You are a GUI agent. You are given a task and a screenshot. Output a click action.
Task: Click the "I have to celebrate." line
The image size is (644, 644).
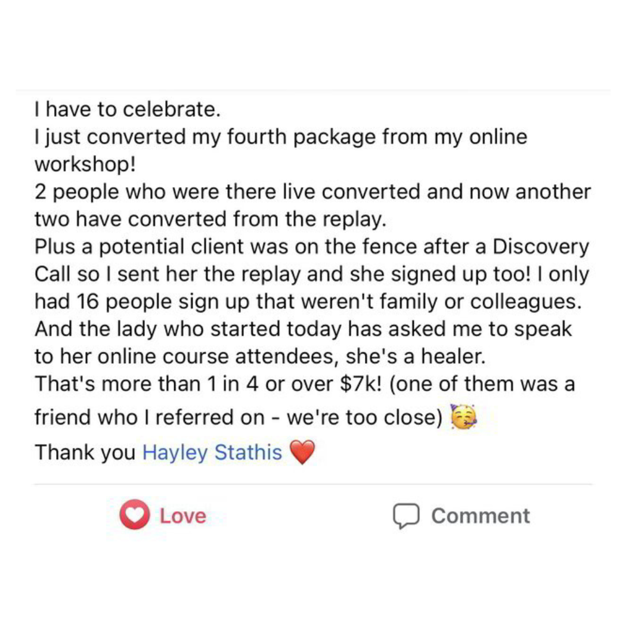128,109
